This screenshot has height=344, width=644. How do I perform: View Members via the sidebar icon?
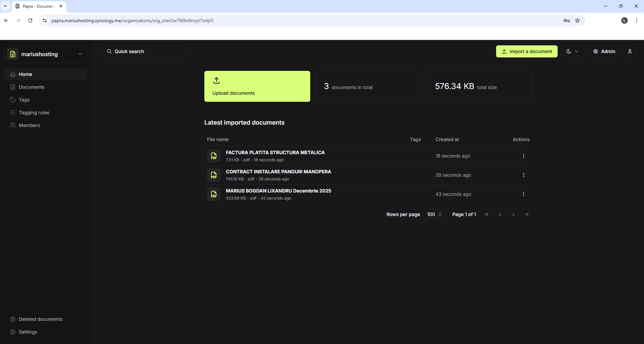(13, 125)
